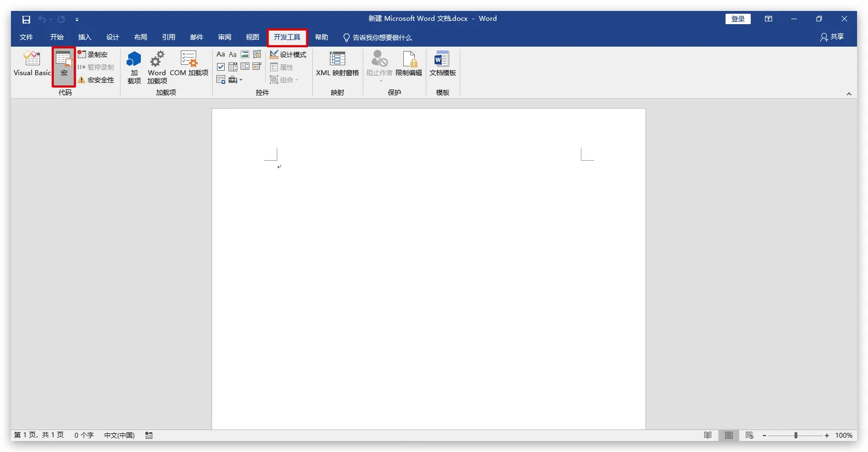
Task: Click 录制宏 to record a macro
Action: 93,54
